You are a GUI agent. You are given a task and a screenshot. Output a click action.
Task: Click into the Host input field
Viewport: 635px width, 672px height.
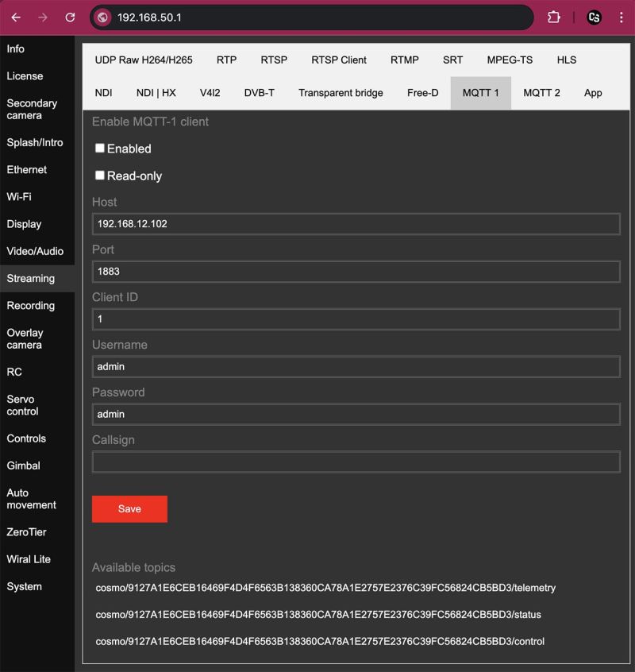[356, 224]
